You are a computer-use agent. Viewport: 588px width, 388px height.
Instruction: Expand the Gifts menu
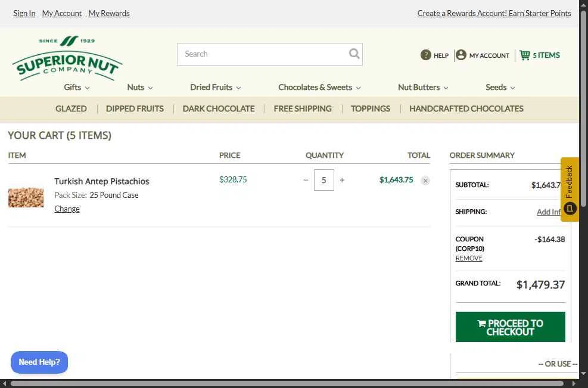tap(76, 88)
